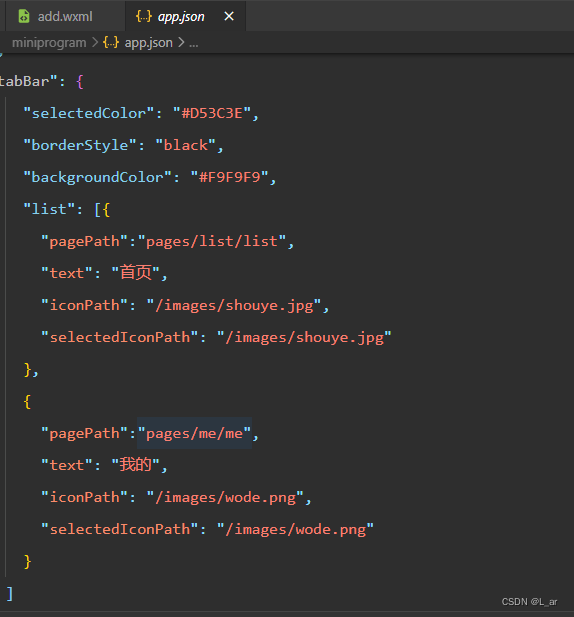The width and height of the screenshot is (574, 617).
Task: Click the second pagePath key
Action: 85,433
